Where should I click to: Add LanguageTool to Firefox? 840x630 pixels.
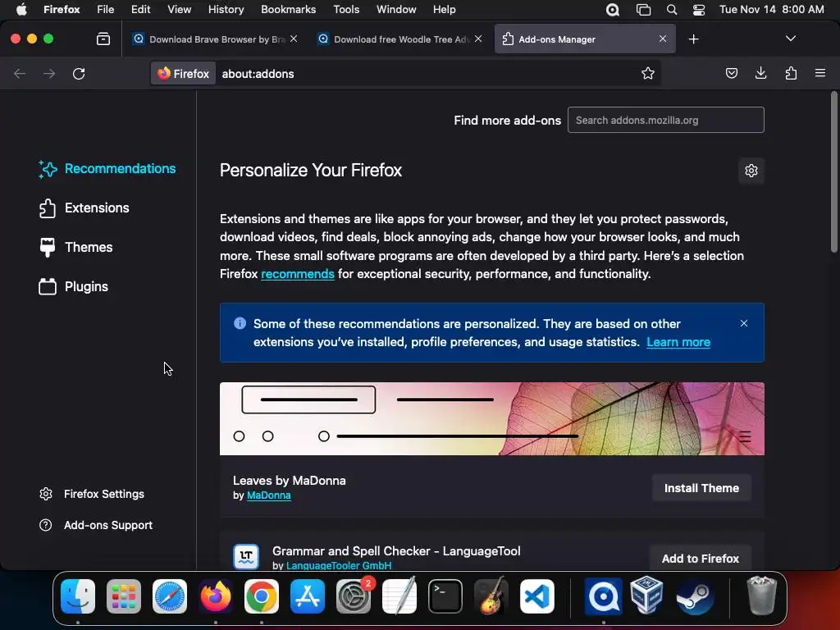pyautogui.click(x=701, y=558)
